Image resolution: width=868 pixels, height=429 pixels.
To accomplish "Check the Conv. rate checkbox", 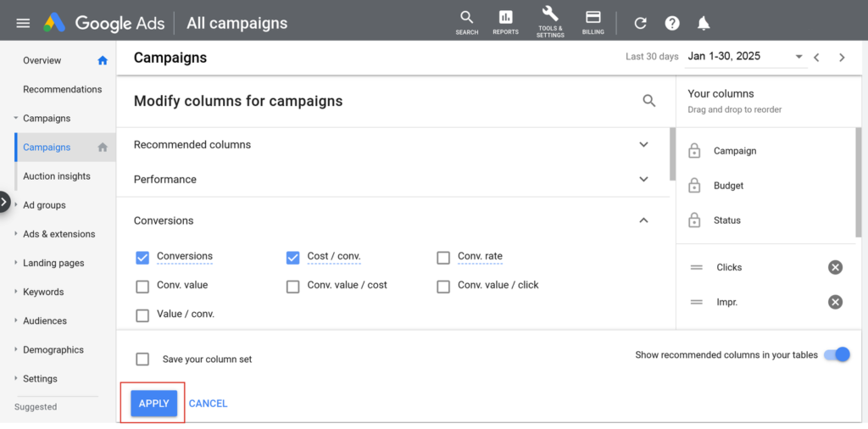I will pos(443,258).
